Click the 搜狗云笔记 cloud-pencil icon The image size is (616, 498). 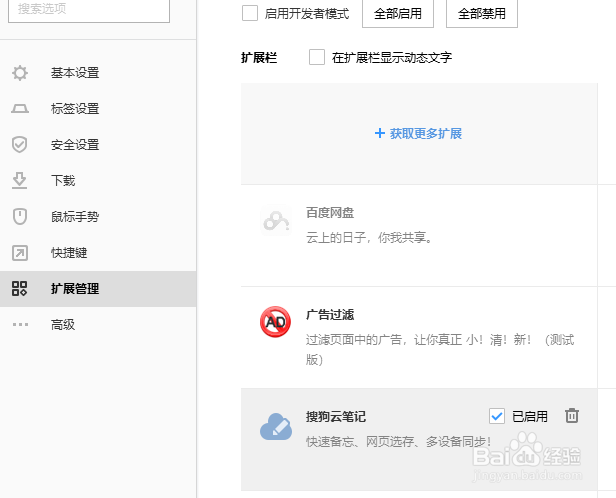[276, 427]
